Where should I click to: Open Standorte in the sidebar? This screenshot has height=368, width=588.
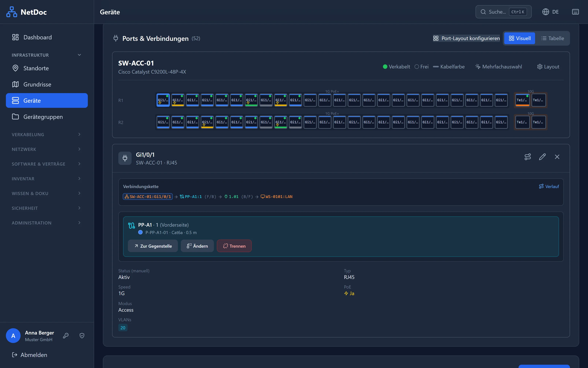coord(47,68)
